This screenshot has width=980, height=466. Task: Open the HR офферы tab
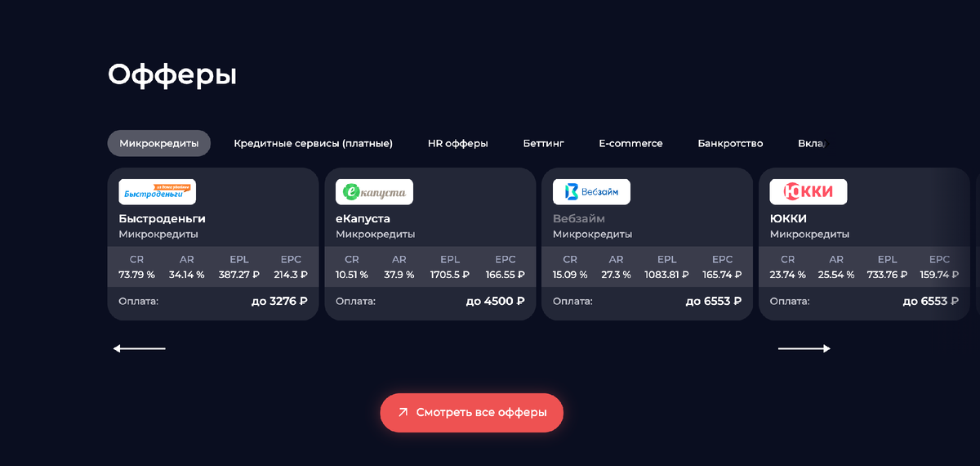point(458,143)
